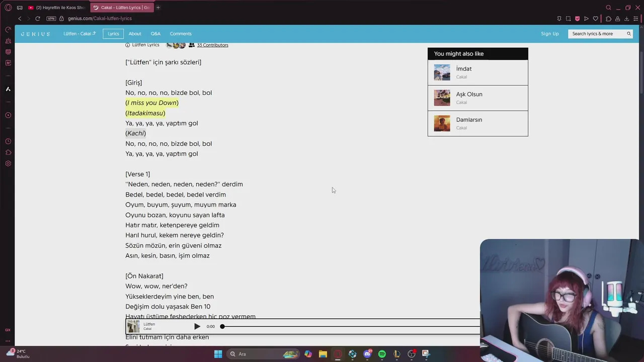Open Easy Setup sliders icon

pos(635,19)
